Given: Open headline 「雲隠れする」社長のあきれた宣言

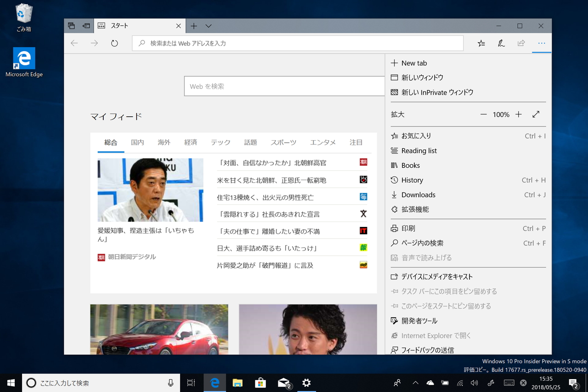Looking at the screenshot, I should click(x=268, y=214).
